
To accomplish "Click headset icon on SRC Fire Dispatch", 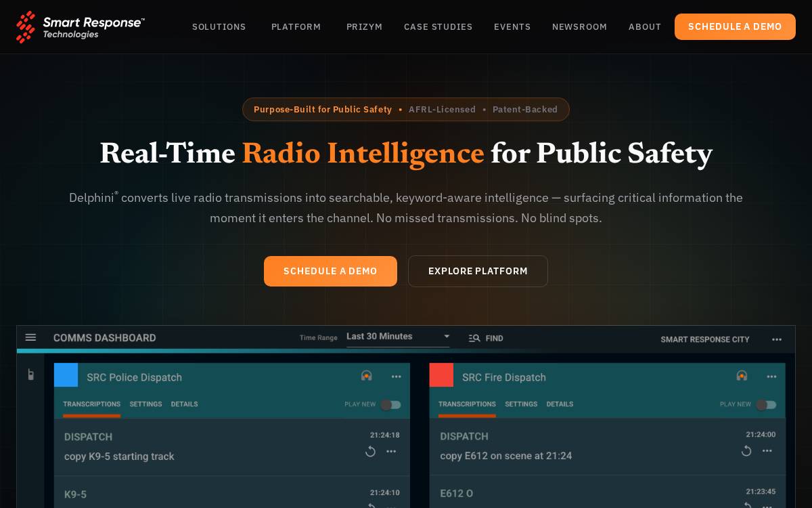I will point(742,376).
